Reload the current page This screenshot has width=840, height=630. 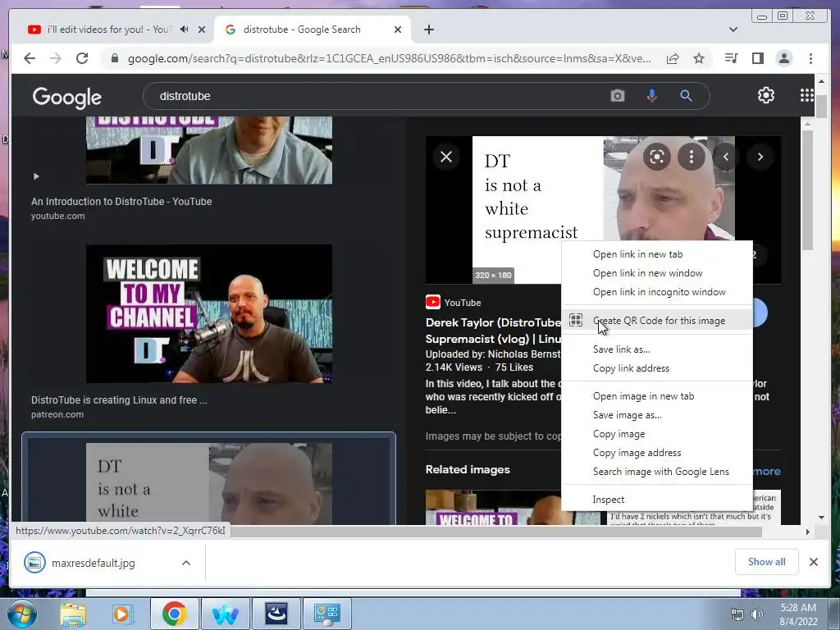(x=82, y=58)
